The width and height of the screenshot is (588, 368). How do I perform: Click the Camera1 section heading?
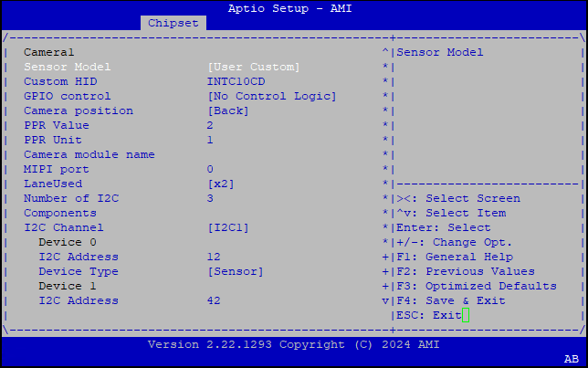click(x=48, y=52)
